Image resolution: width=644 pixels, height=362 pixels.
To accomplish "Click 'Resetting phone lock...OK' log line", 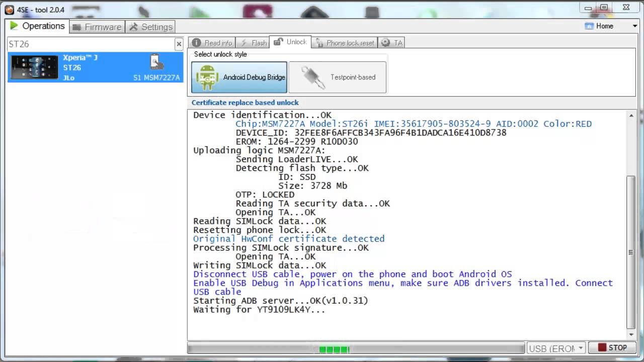I will pyautogui.click(x=260, y=230).
